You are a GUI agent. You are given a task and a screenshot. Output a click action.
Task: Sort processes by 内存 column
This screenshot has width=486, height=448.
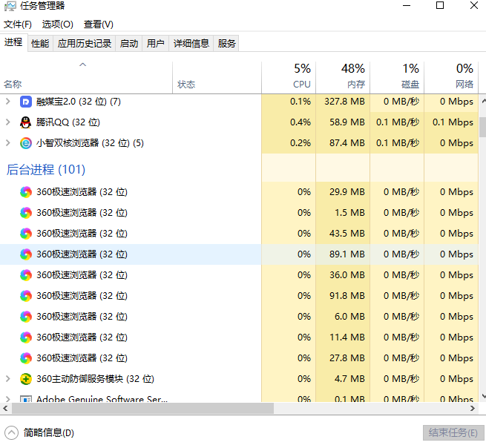(x=343, y=76)
